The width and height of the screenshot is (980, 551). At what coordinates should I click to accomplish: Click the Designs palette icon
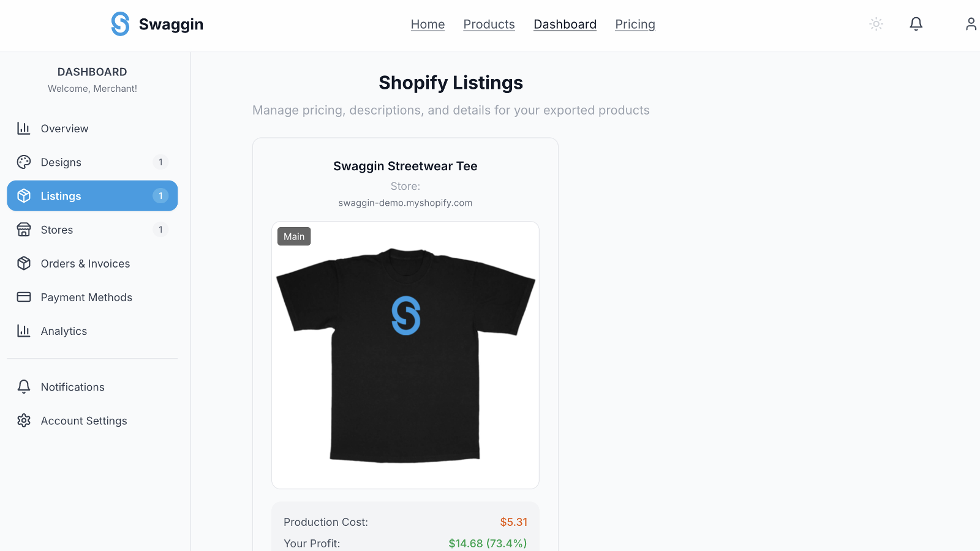[24, 162]
